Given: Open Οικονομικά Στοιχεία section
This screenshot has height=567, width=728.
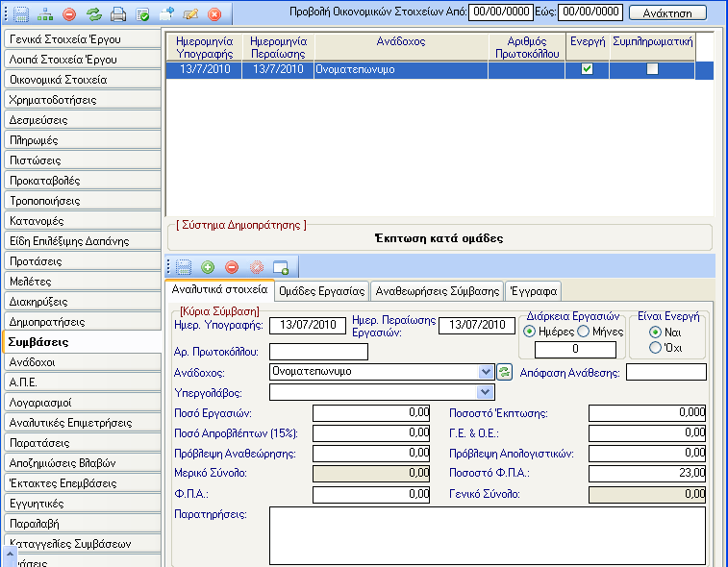Looking at the screenshot, I should (x=83, y=80).
